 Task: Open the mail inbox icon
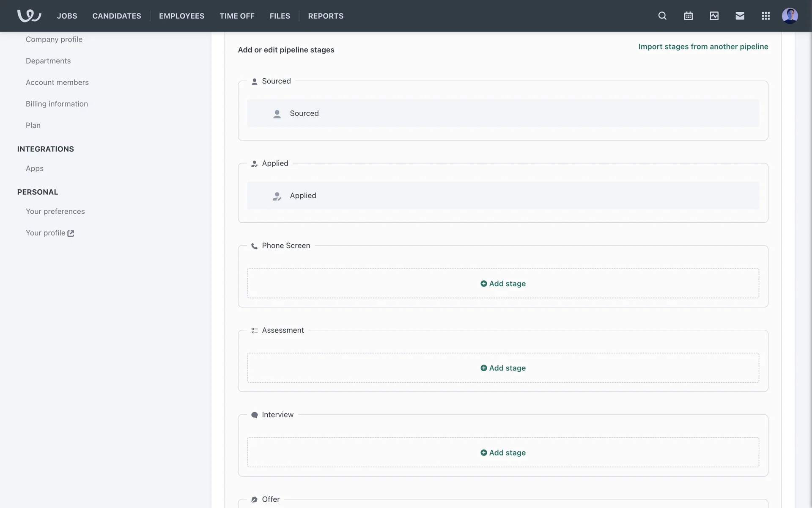click(740, 16)
